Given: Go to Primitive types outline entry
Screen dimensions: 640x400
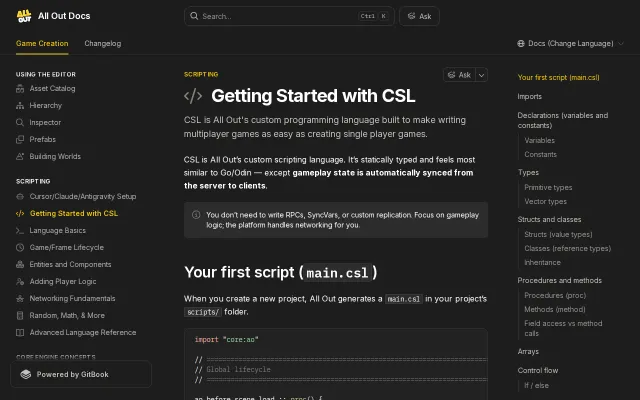Looking at the screenshot, I should pos(548,187).
